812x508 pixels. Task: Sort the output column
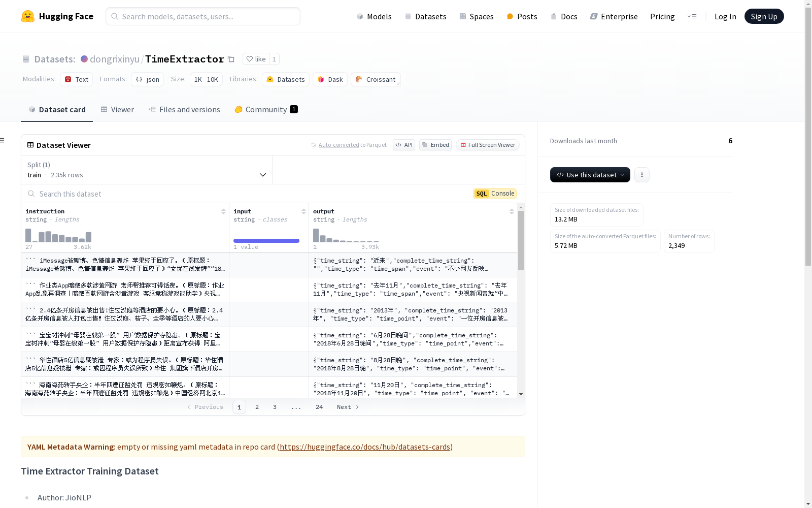512,211
